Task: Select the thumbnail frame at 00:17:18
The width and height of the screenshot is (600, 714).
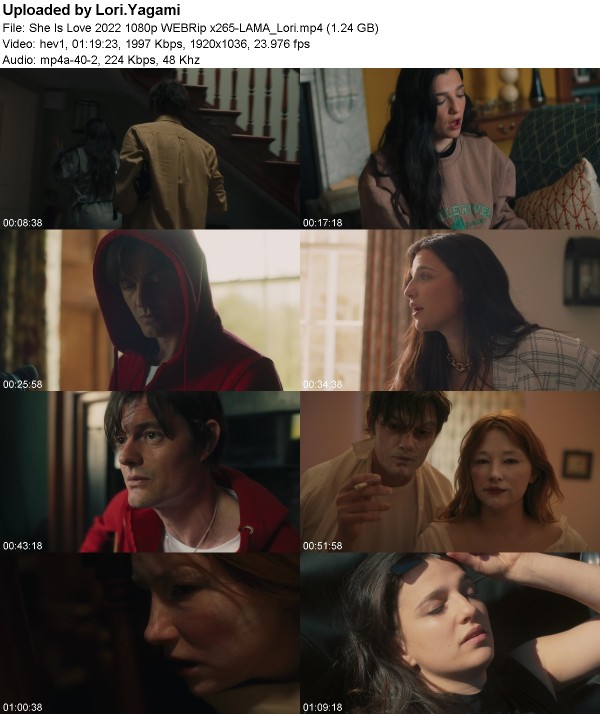Action: (450, 148)
